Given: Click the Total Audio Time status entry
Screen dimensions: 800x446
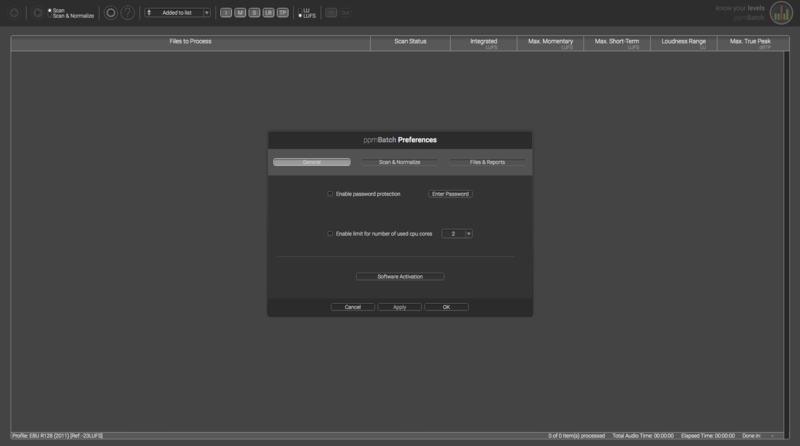Looking at the screenshot, I should 643,436.
